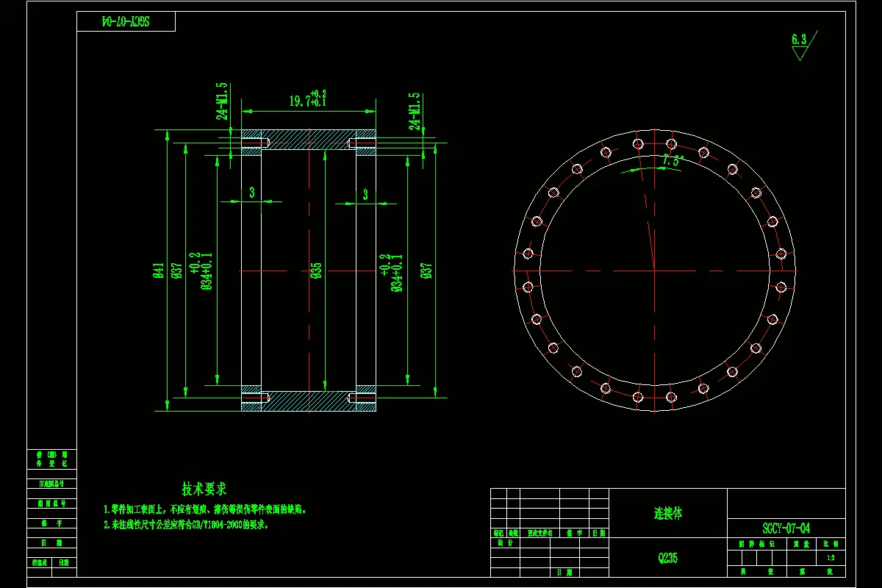Click the 图样标记 label
This screenshot has height=588, width=882.
[x=756, y=545]
